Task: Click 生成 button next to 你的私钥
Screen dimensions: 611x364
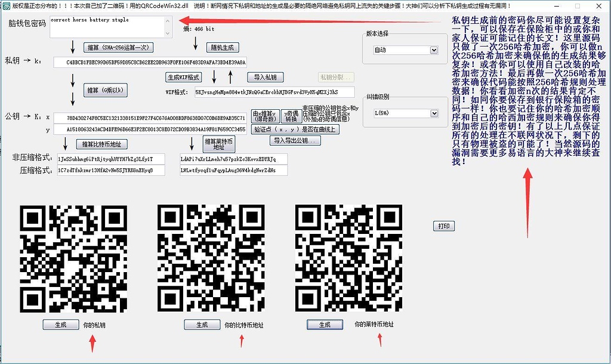Action: pyautogui.click(x=61, y=325)
